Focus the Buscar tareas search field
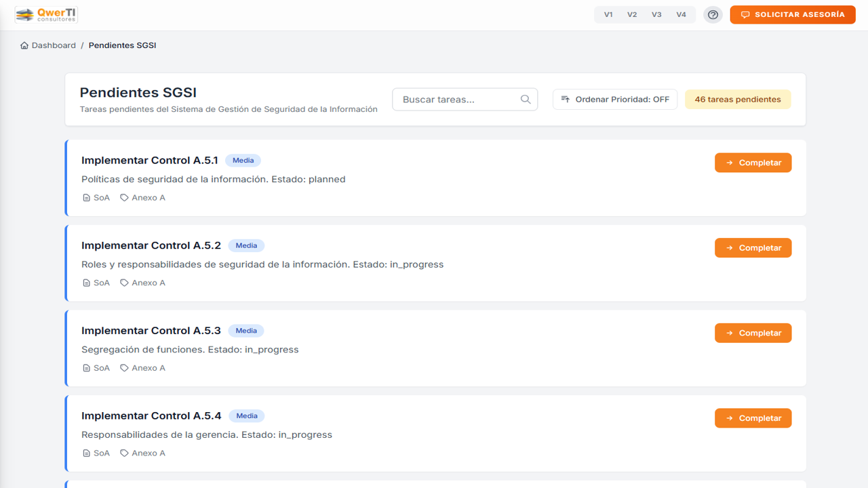Image resolution: width=868 pixels, height=488 pixels. (458, 100)
